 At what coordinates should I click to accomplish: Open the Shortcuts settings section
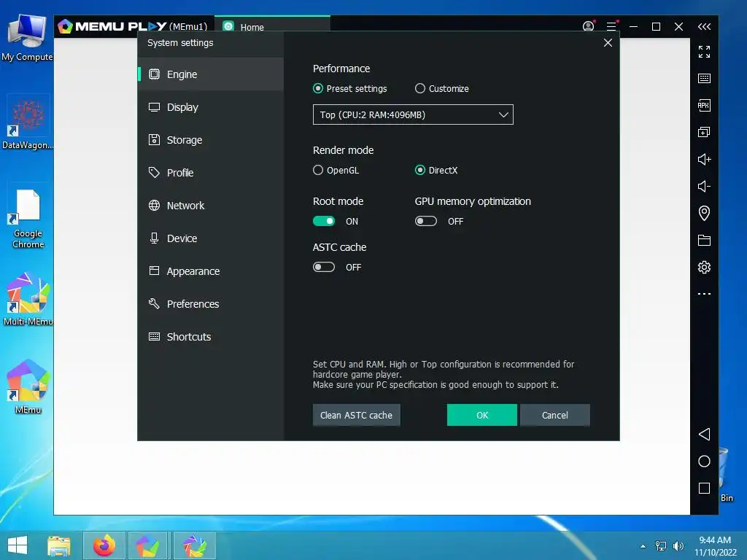coord(211,337)
